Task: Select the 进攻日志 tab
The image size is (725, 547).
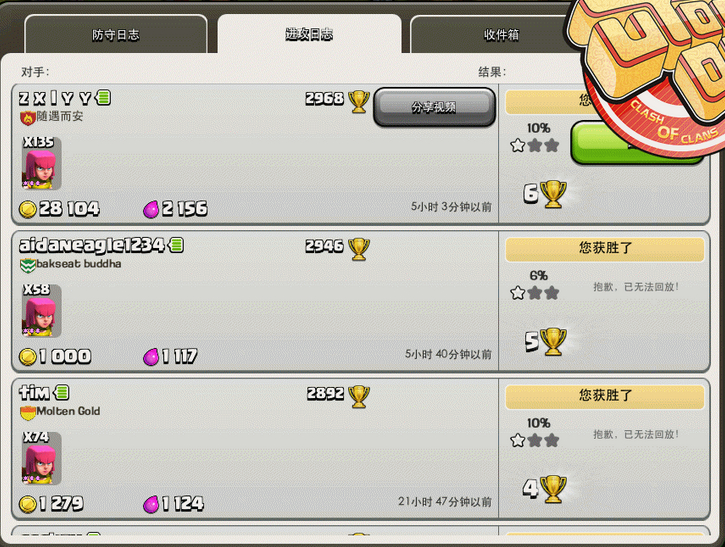Action: 309,34
